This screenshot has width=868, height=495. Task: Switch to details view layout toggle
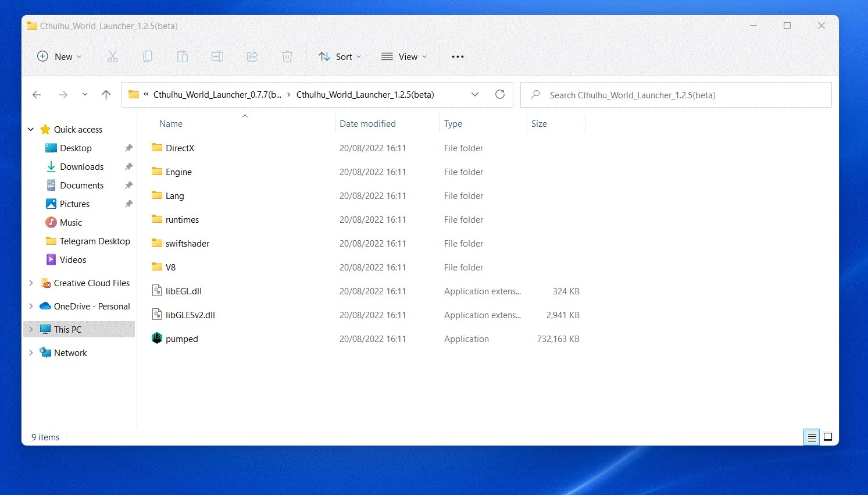click(x=812, y=437)
